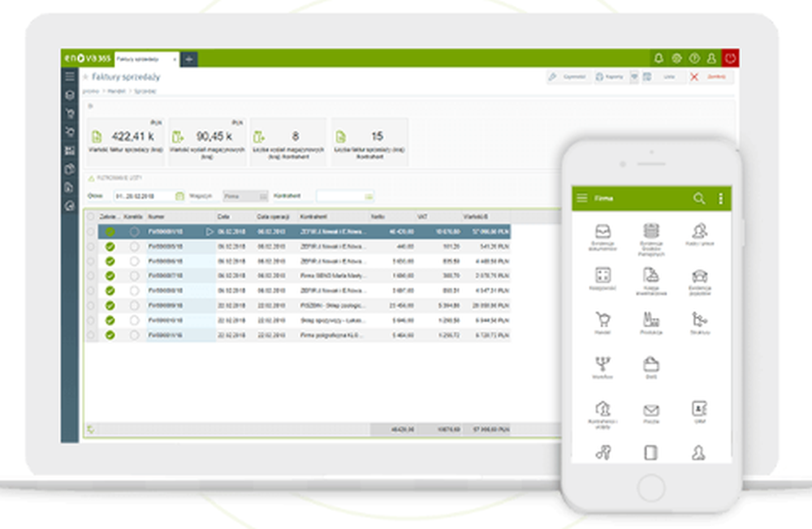The width and height of the screenshot is (812, 529).
Task: Open the sidebar hamburger menu on laptop
Action: coord(69,77)
